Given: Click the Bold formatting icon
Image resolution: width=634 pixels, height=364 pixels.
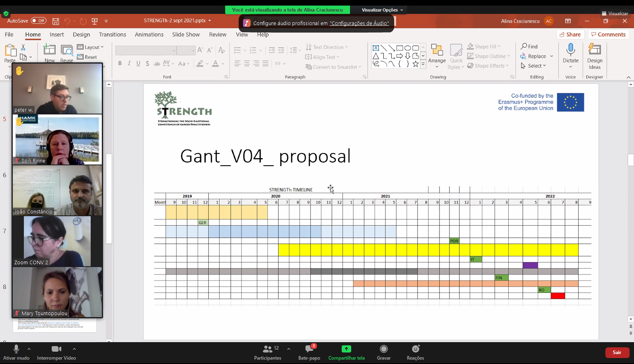Looking at the screenshot, I should point(120,64).
